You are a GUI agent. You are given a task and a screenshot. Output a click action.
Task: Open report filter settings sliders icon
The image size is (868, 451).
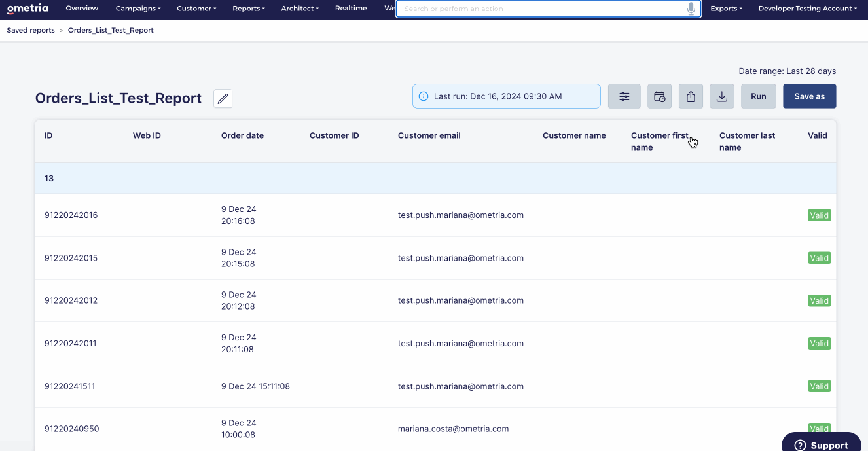click(624, 96)
